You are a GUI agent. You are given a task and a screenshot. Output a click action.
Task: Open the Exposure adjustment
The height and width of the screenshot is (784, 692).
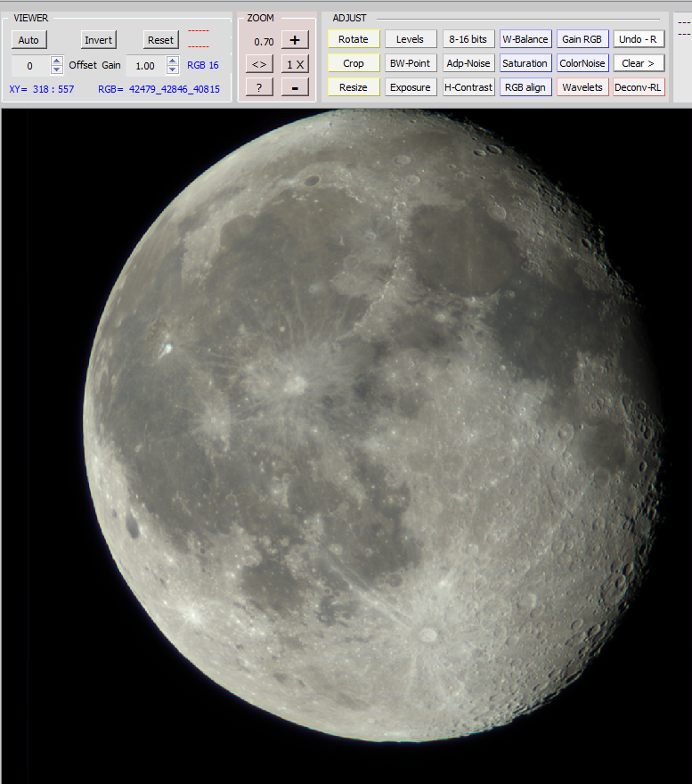tap(410, 87)
